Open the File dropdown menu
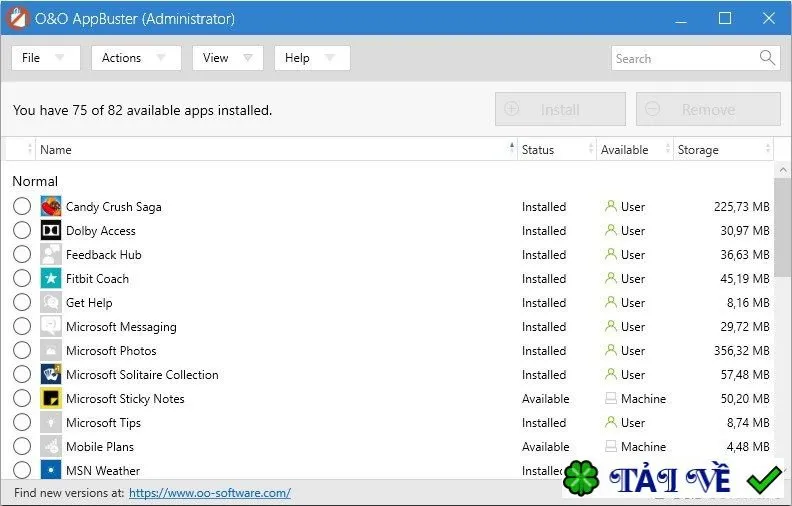The height and width of the screenshot is (506, 792). pos(45,58)
